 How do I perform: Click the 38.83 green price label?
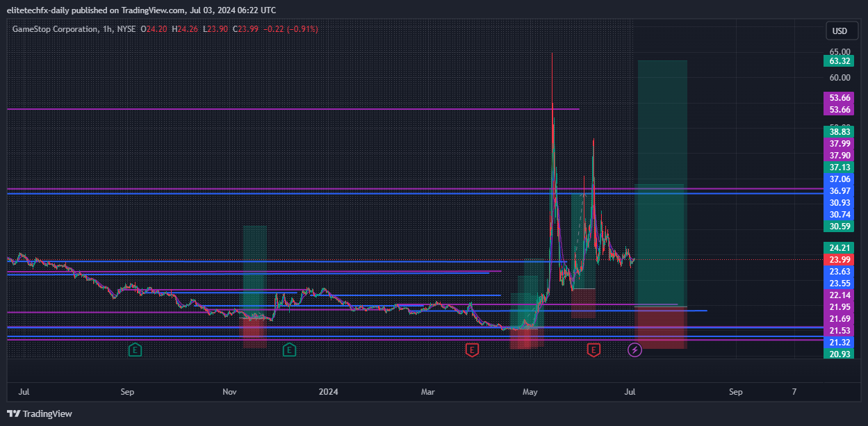[840, 131]
